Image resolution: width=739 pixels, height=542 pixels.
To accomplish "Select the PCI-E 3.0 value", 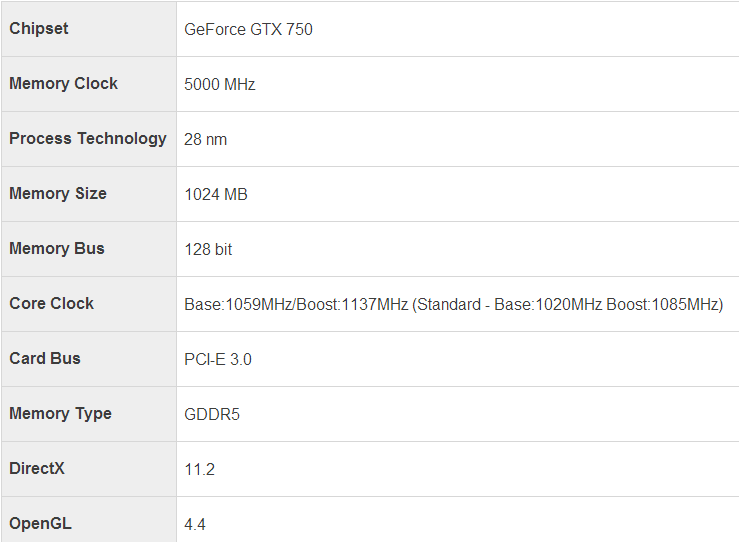I will (x=218, y=360).
